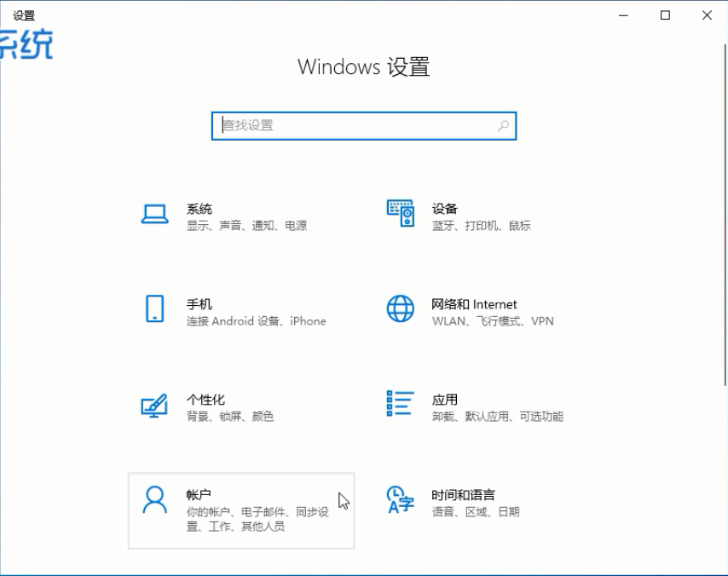Click the laptop icon for 系统
Image resolution: width=728 pixels, height=576 pixels.
[154, 215]
